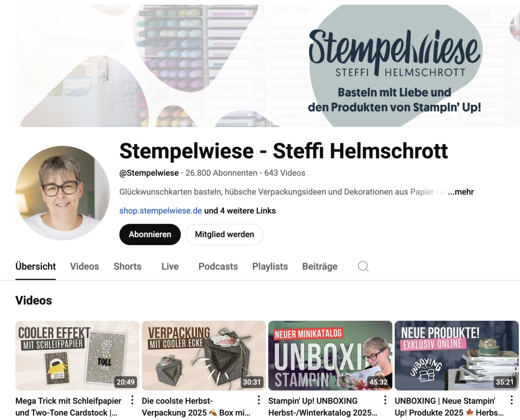The height and width of the screenshot is (420, 520).
Task: Play the Cooler Effekt mit Schleifpapier thumbnail
Action: pyautogui.click(x=77, y=356)
